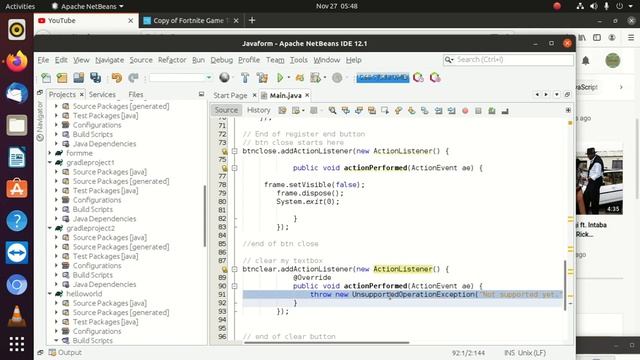The height and width of the screenshot is (360, 640).
Task: Open the Source menu
Action: pyautogui.click(x=141, y=60)
